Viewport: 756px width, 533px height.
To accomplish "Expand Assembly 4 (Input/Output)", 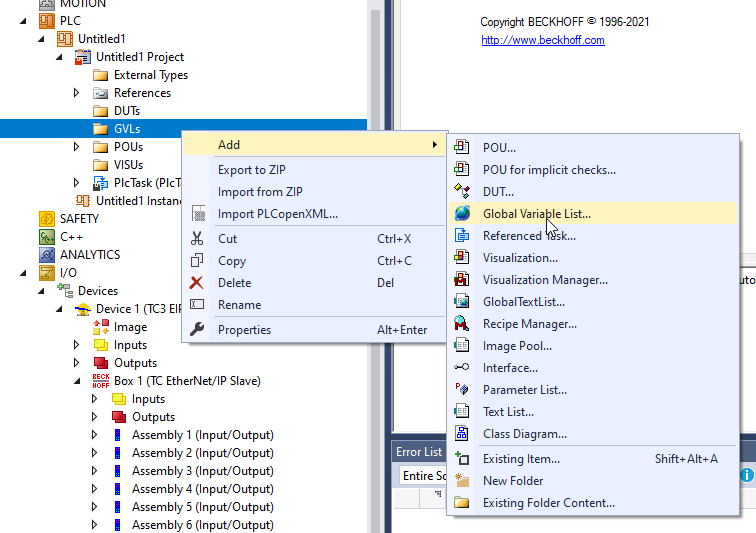I will pos(94,489).
